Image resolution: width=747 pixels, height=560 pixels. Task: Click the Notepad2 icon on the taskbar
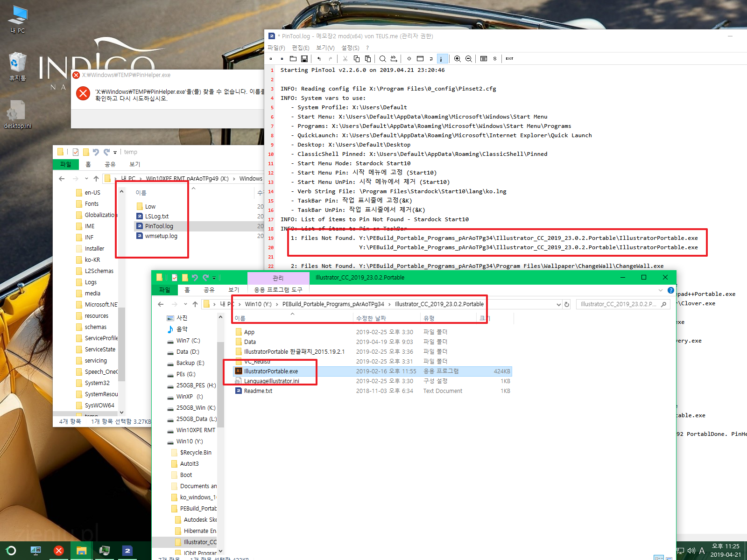[127, 551]
